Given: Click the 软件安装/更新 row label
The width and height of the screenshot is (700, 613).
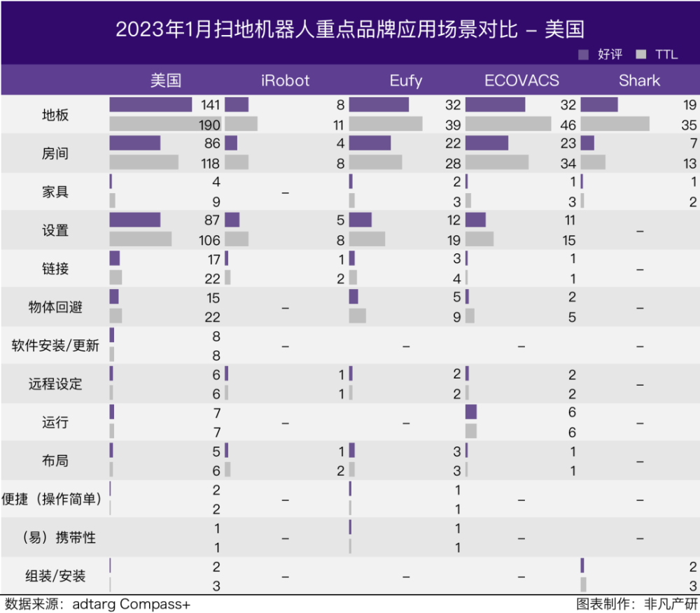Looking at the screenshot, I should pos(55,345).
